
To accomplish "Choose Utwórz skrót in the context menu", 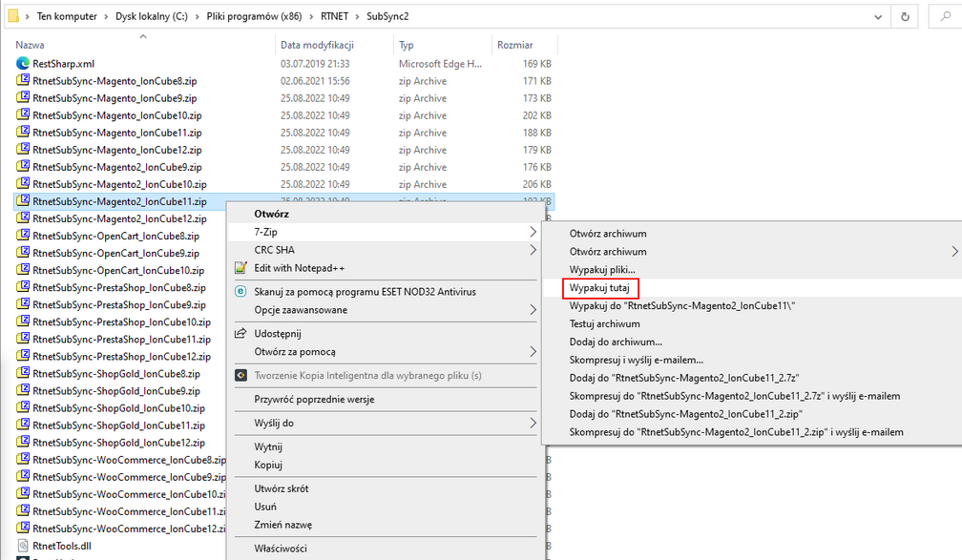I will pos(281,488).
